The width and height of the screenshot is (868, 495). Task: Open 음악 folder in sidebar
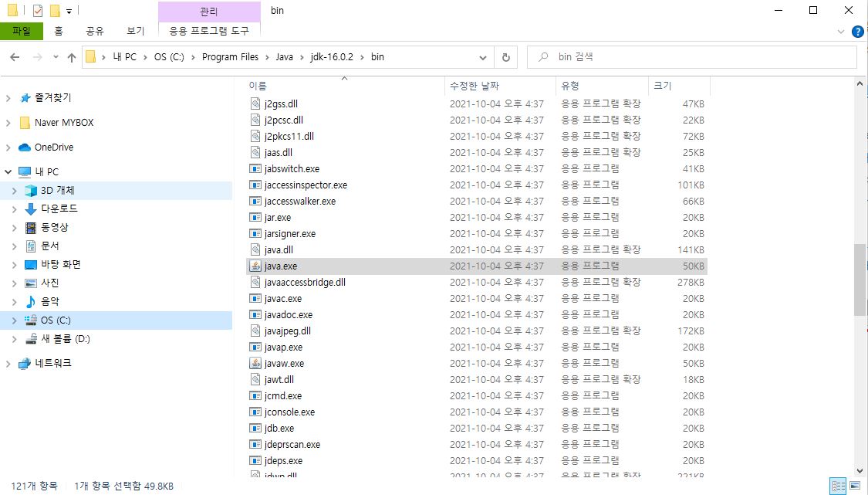coord(50,301)
